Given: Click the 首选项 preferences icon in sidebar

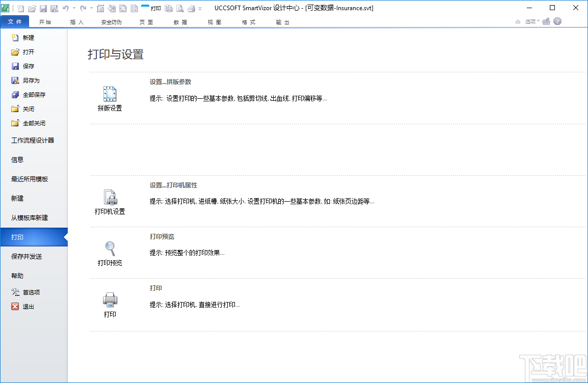Looking at the screenshot, I should tap(15, 292).
